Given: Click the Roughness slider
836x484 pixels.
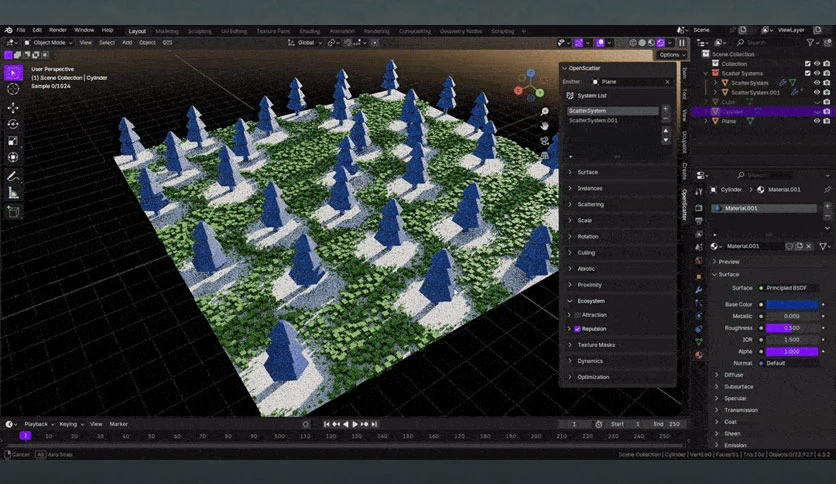Looking at the screenshot, I should (792, 328).
